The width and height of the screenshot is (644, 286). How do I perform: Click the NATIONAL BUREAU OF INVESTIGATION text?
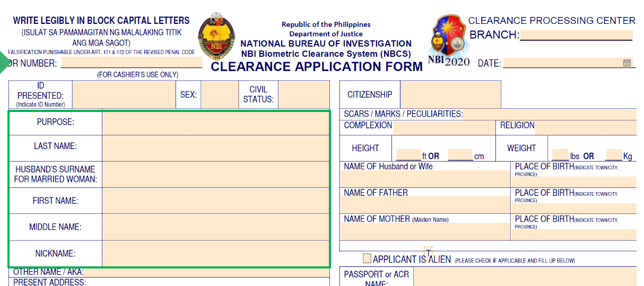pos(326,44)
